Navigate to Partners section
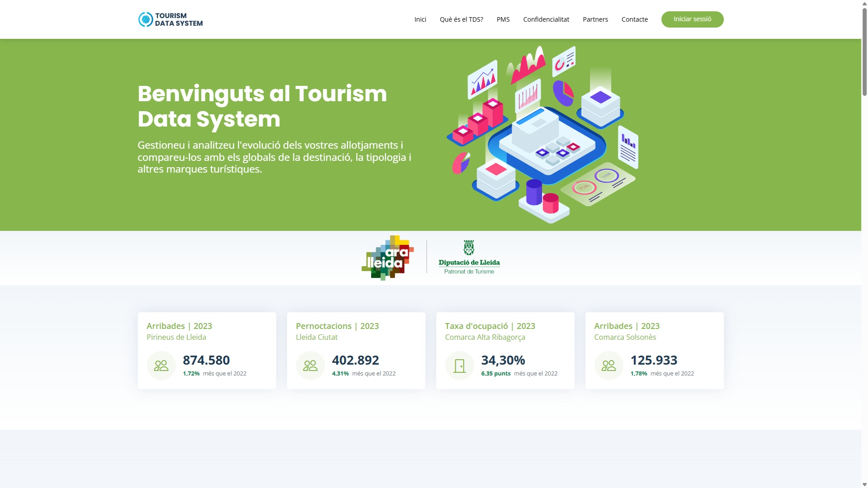The image size is (868, 488). pos(595,19)
